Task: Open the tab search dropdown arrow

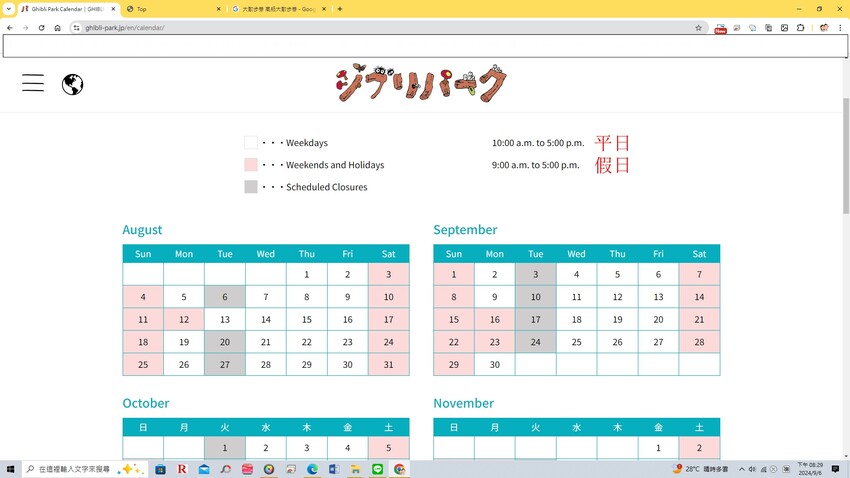Action: coord(9,9)
